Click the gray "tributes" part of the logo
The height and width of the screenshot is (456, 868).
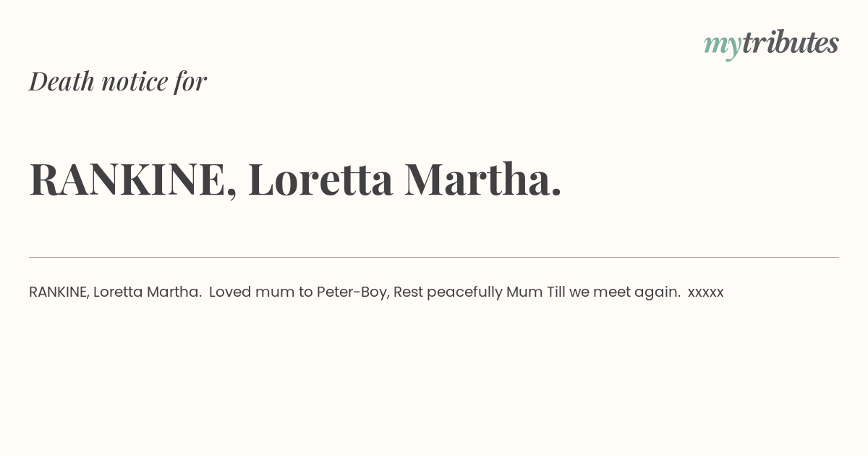(x=791, y=43)
